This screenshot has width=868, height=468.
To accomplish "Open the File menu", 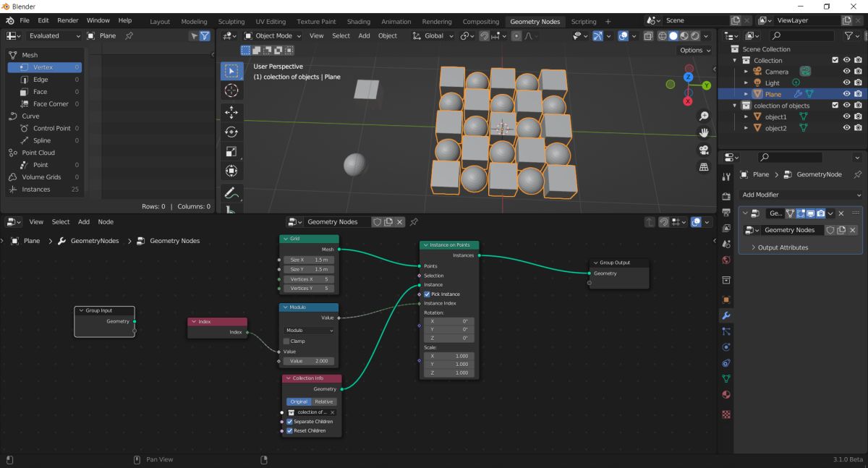I will coord(25,21).
